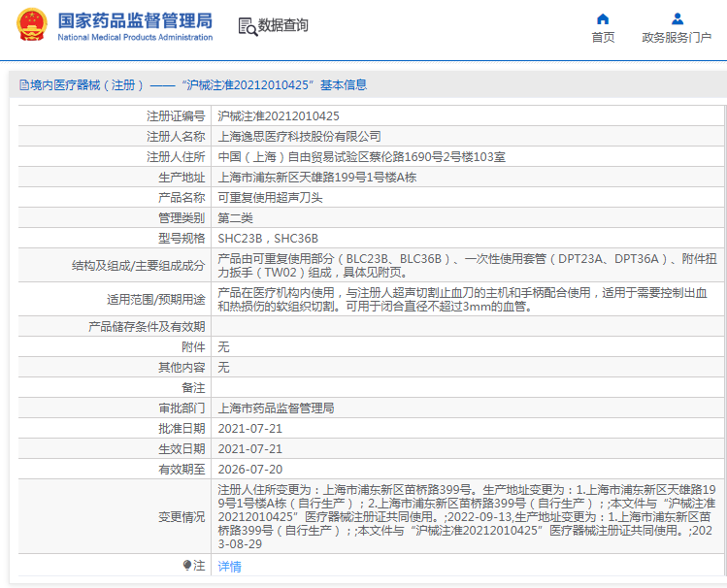
Task: Click the 附件 value 无
Action: (x=223, y=346)
